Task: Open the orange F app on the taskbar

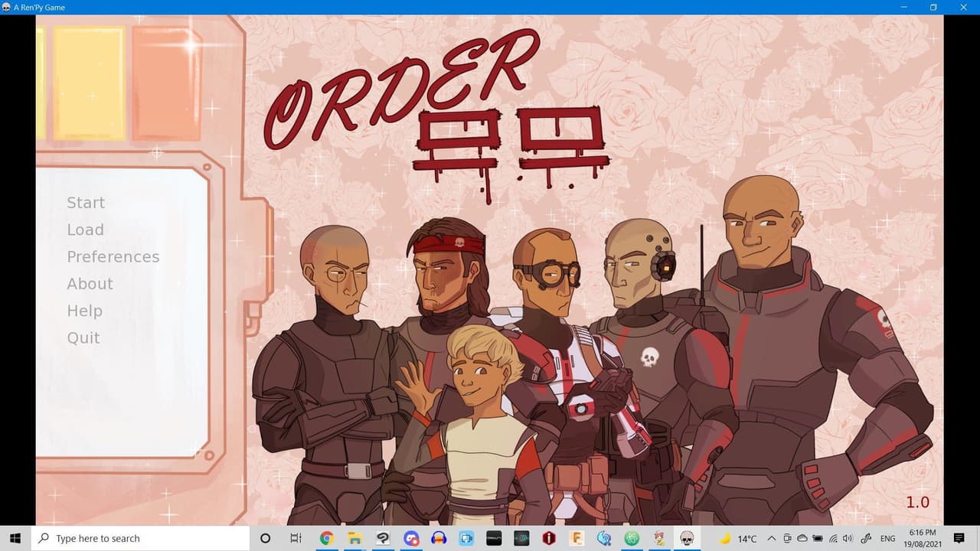Action: (x=577, y=538)
